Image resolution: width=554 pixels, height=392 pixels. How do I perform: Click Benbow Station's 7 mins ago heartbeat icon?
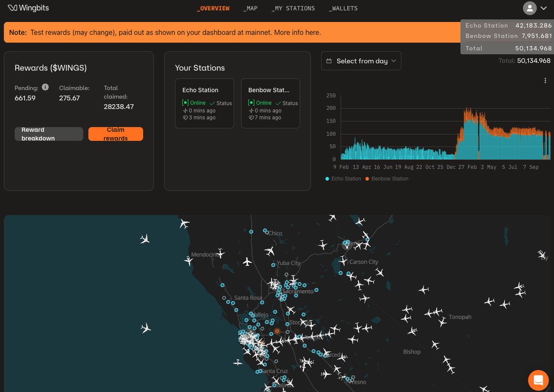251,118
